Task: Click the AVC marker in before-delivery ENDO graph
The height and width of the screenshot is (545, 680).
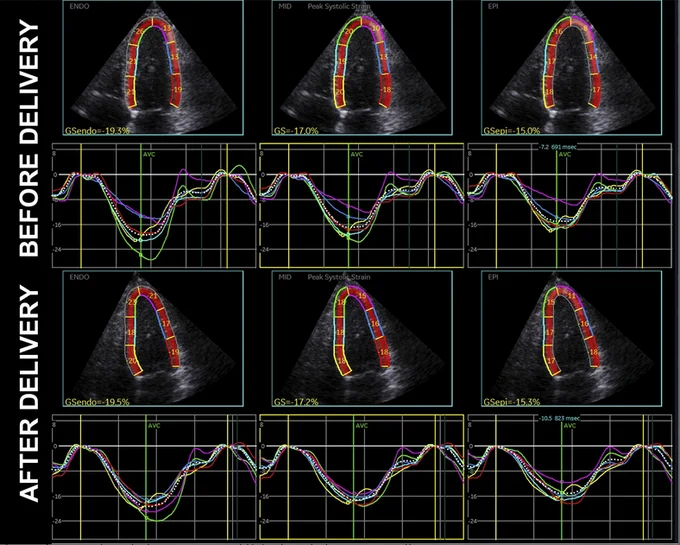Action: [149, 154]
